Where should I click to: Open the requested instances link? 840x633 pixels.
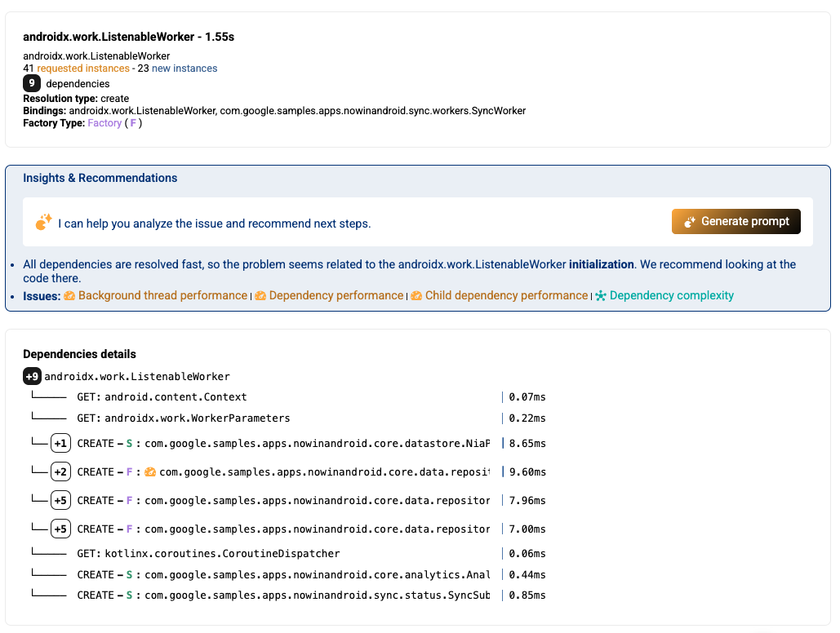click(83, 69)
